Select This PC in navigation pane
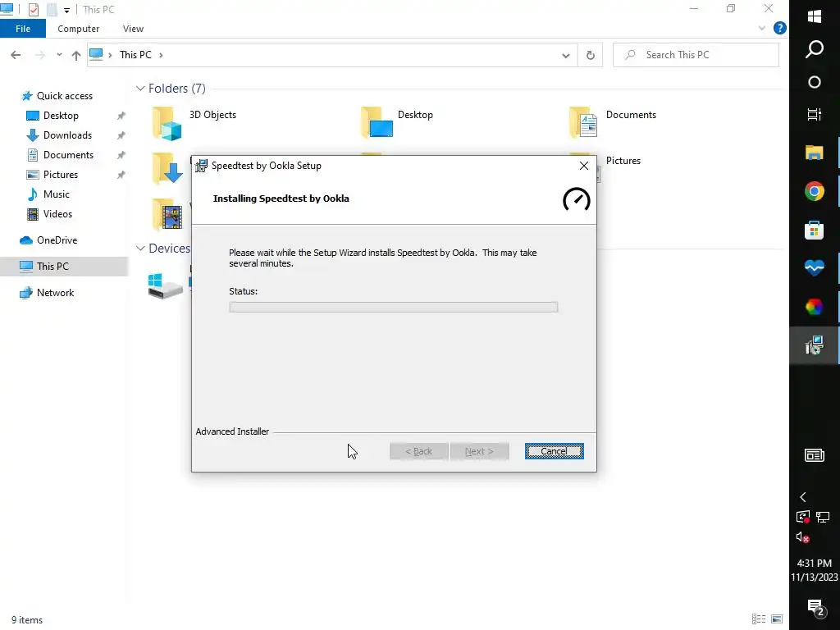This screenshot has width=840, height=630. (52, 267)
